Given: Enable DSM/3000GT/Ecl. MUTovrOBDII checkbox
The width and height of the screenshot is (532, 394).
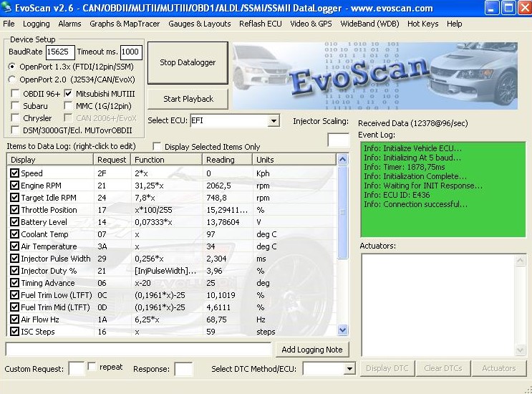Looking at the screenshot, I should (x=15, y=130).
